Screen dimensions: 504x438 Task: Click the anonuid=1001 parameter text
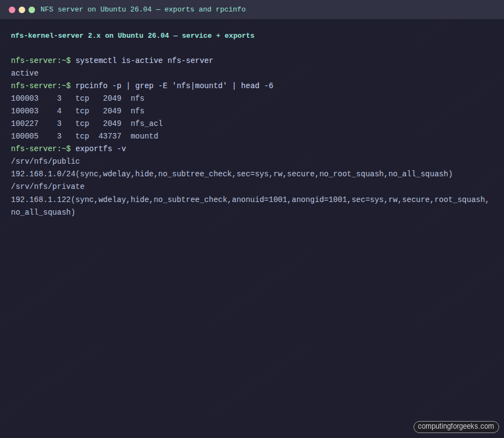click(x=262, y=199)
